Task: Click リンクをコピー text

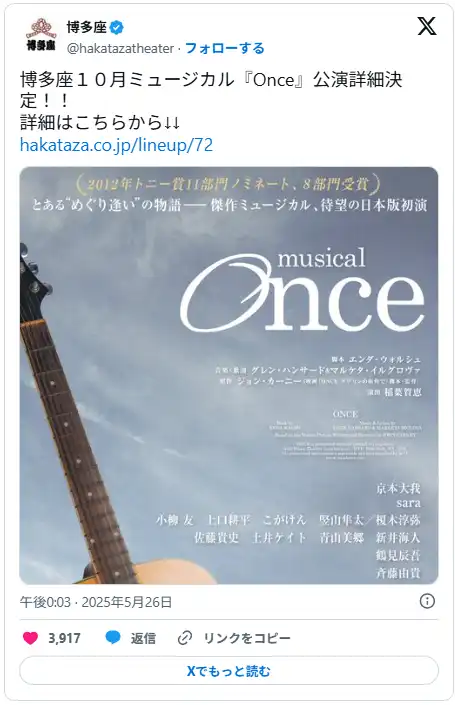Action: [247, 638]
